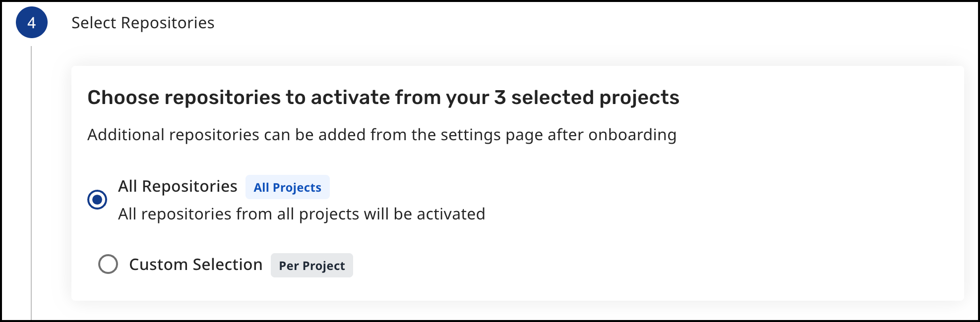The height and width of the screenshot is (322, 980).
Task: Open the Select Repositories step title
Action: 143,23
